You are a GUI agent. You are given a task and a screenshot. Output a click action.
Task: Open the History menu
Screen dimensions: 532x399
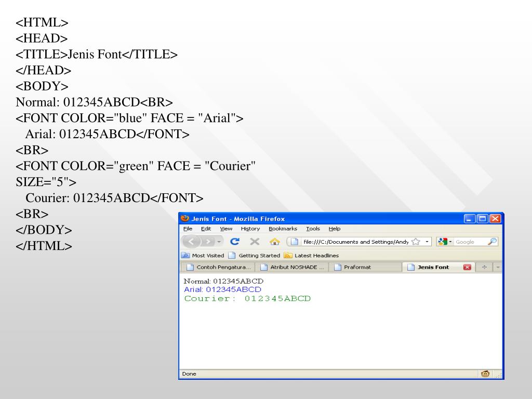tap(250, 229)
